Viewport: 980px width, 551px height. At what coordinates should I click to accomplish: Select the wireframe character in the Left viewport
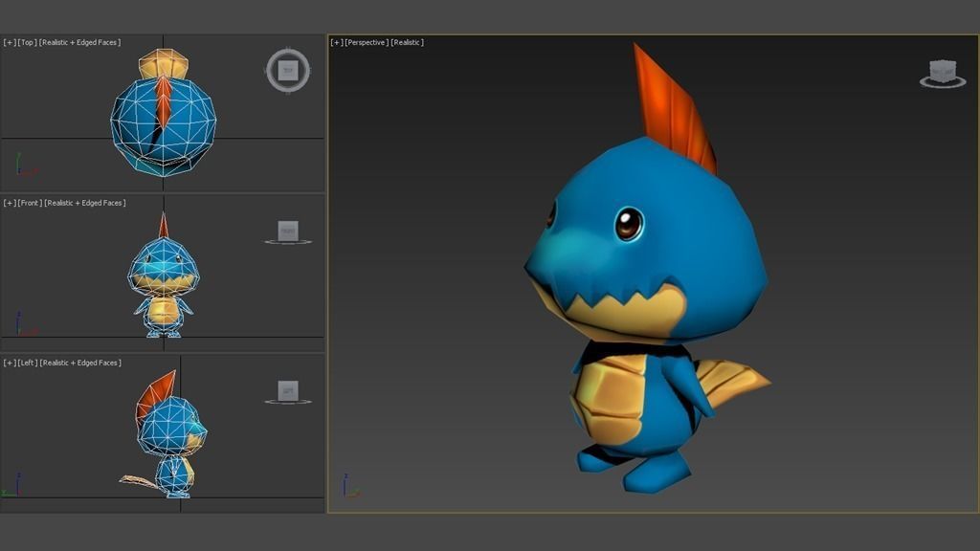point(163,434)
